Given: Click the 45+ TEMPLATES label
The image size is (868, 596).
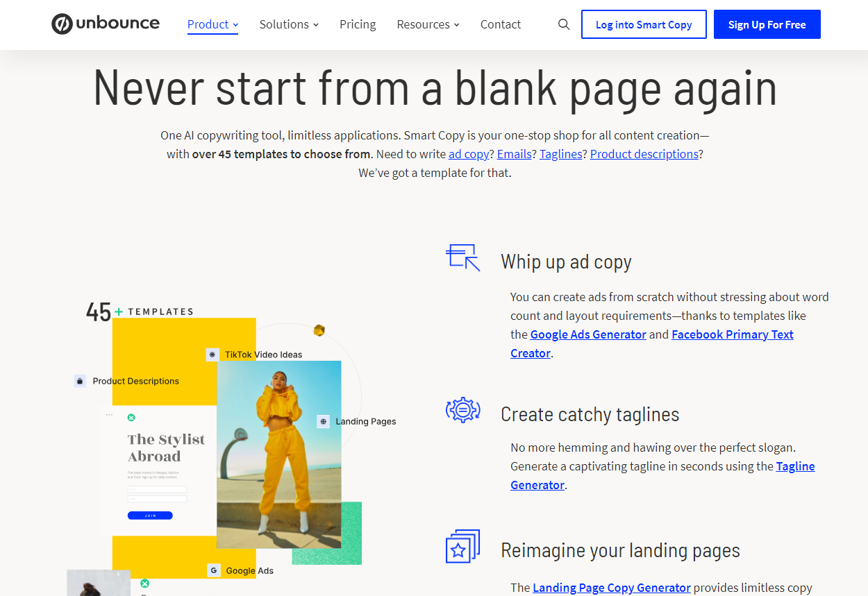Looking at the screenshot, I should (x=140, y=312).
